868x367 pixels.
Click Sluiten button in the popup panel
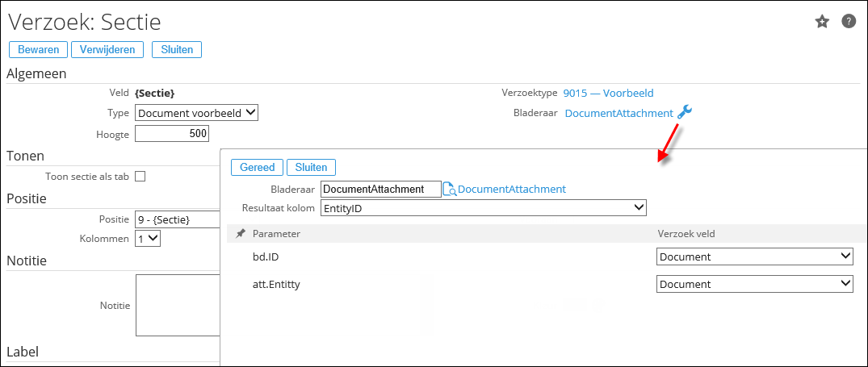[311, 167]
